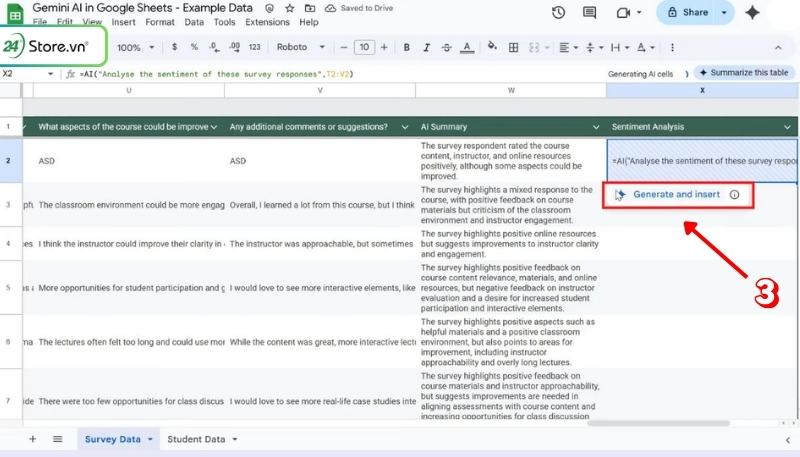Image resolution: width=800 pixels, height=457 pixels.
Task: Click the info icon beside Generate and insert
Action: tap(734, 194)
